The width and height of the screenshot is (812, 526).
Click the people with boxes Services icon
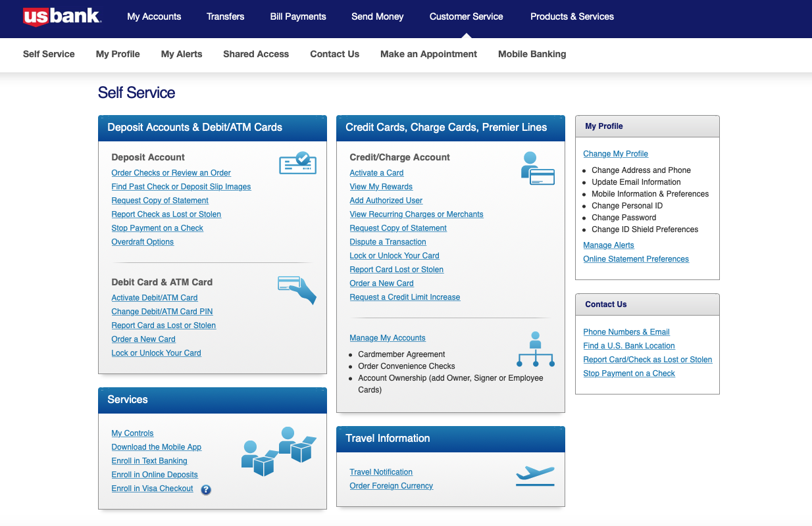pos(279,451)
